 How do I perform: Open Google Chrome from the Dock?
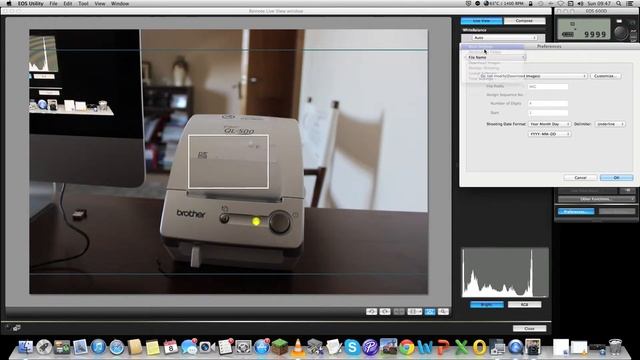click(x=406, y=347)
